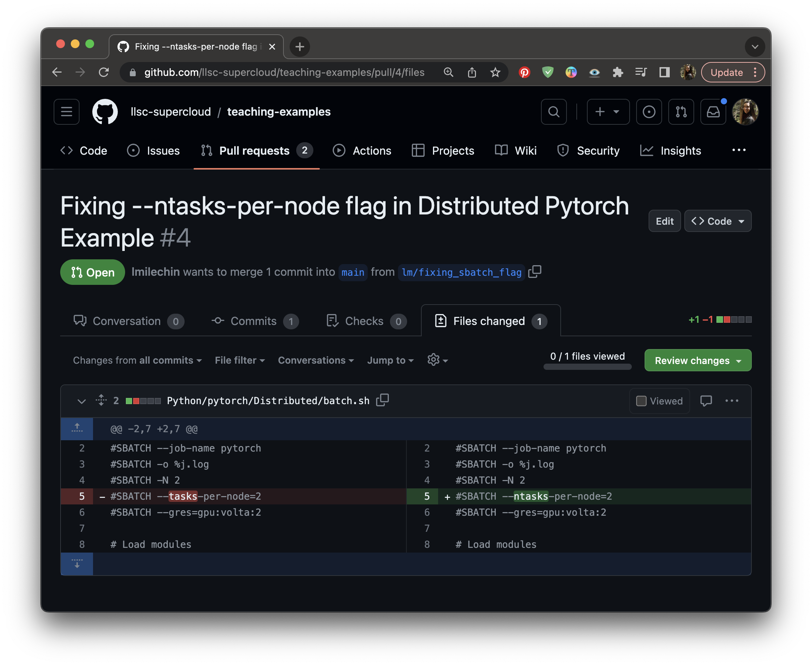The image size is (812, 666).
Task: Click the browser Update button
Action: [x=732, y=72]
